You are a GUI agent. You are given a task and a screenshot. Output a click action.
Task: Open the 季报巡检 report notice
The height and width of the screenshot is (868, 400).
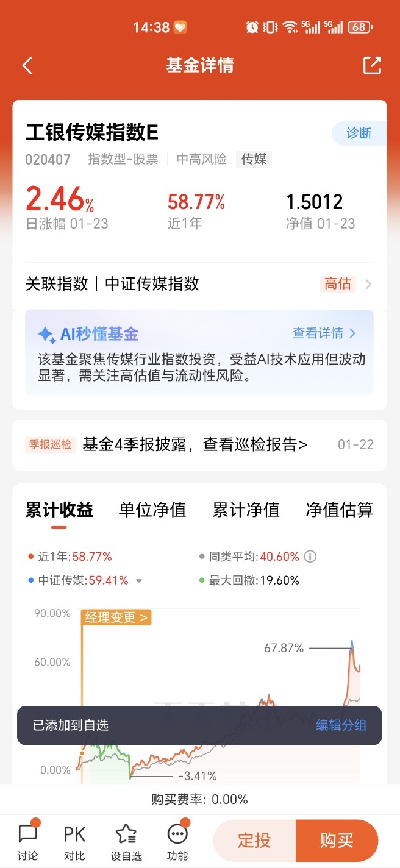pyautogui.click(x=199, y=445)
